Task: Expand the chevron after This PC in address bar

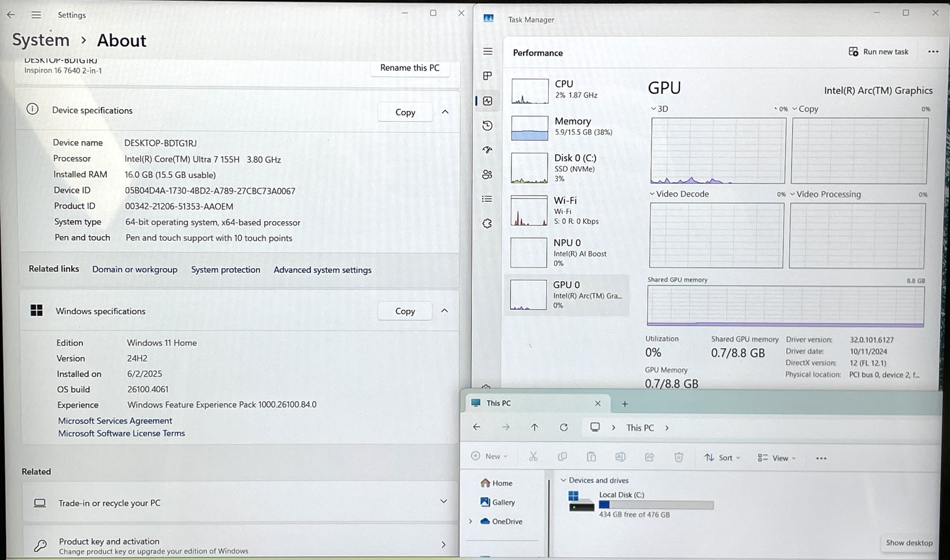Action: coord(667,428)
